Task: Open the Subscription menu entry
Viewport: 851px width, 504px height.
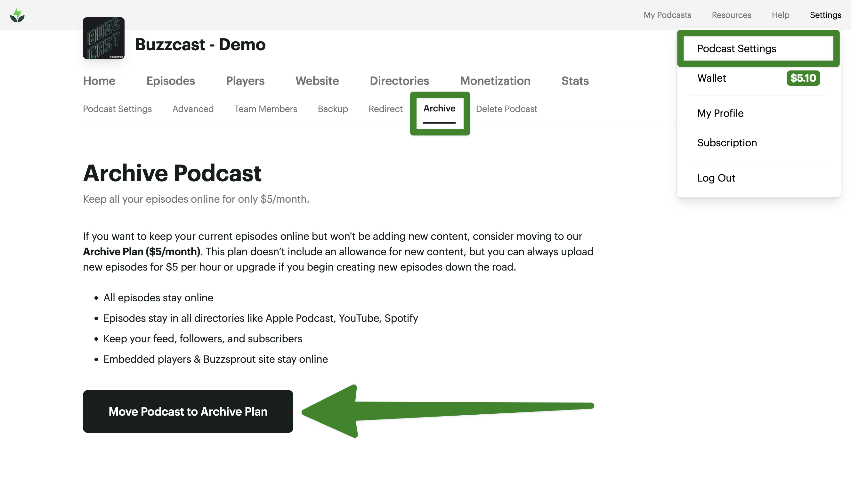Action: (x=727, y=142)
